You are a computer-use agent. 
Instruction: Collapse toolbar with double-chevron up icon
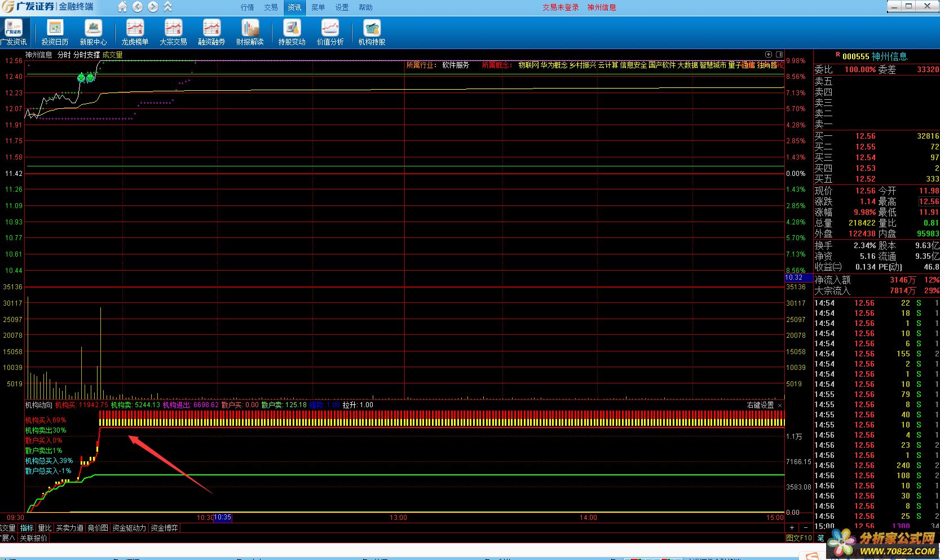pos(167,7)
